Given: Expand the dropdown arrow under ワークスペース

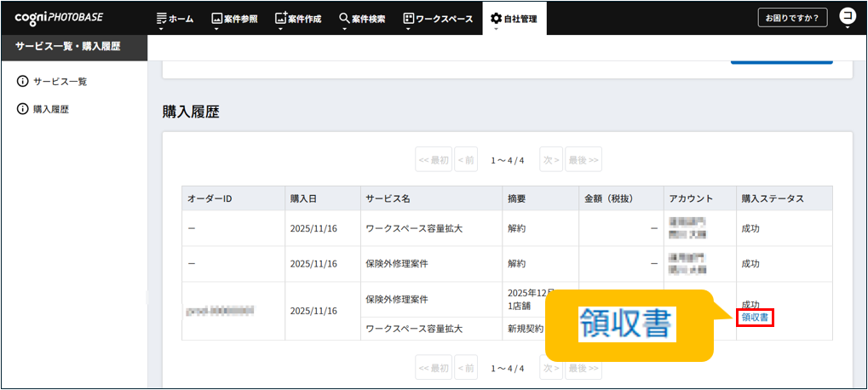Looking at the screenshot, I should tap(408, 30).
